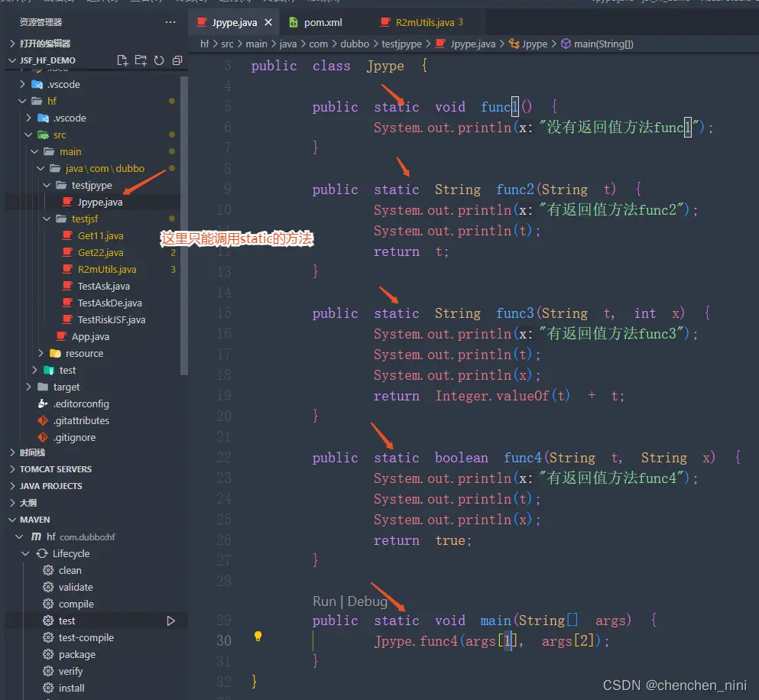This screenshot has width=759, height=700.
Task: Click the Lifecycle cycle icon in Maven panel
Action: click(42, 553)
